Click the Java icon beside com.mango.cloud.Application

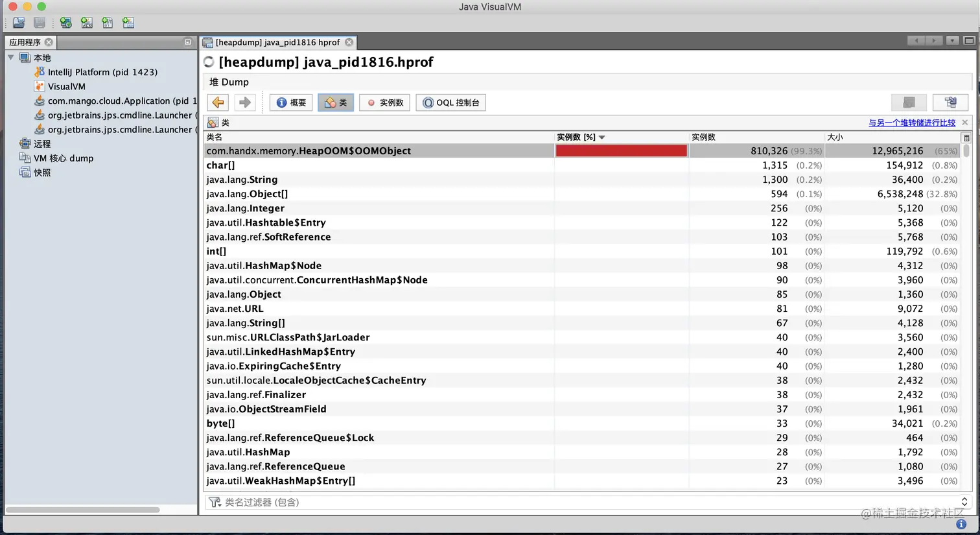click(x=40, y=101)
